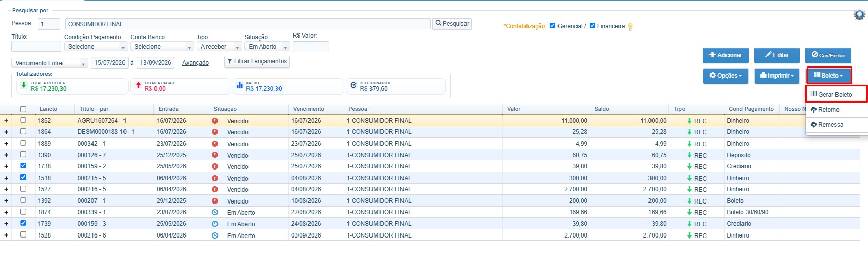Click the clock status icon in row 1739
Image resolution: width=868 pixels, height=271 pixels.
(x=215, y=224)
